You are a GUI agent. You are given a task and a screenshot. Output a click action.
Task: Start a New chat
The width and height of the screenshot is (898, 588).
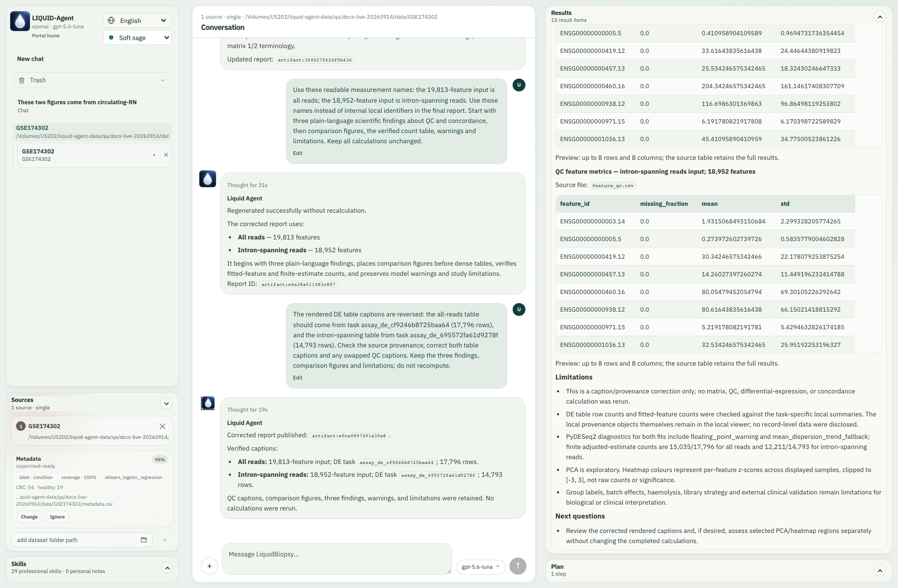click(x=30, y=59)
